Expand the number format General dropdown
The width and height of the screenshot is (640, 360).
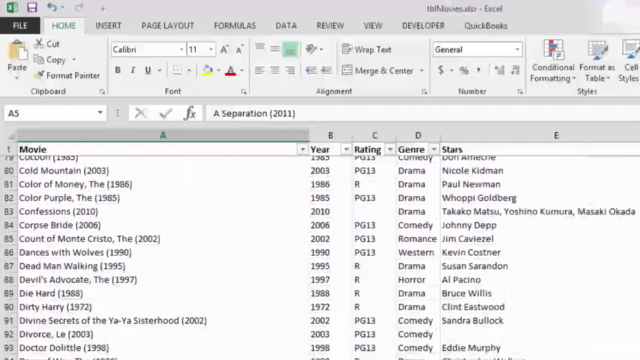pos(517,49)
